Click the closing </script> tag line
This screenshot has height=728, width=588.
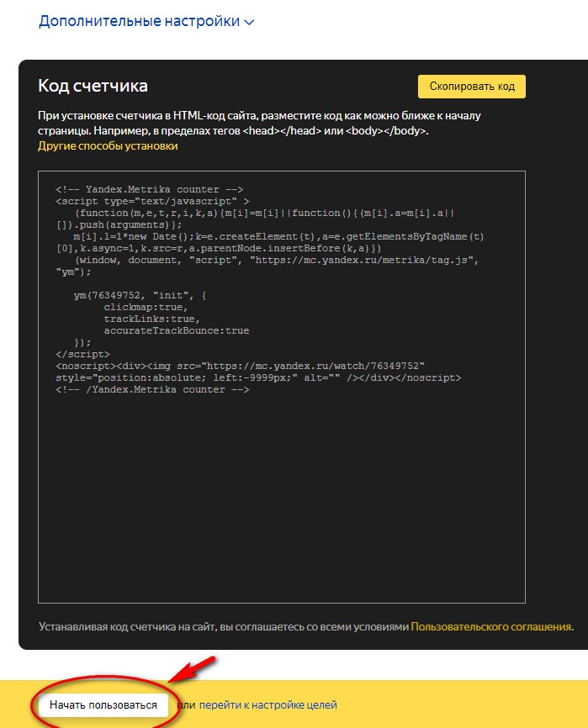(x=82, y=354)
